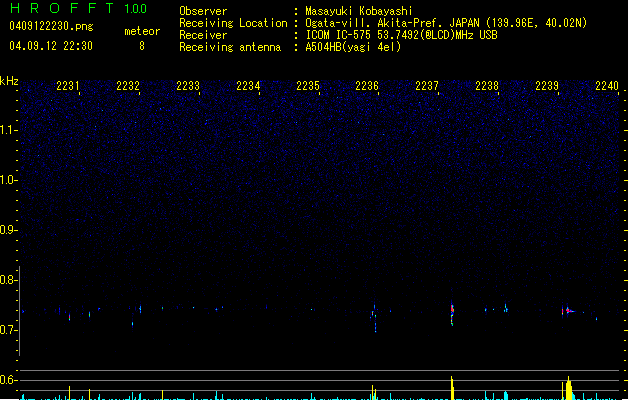The image size is (629, 400).
Task: Click the strong red meteor echo after 2237
Action: pos(452,313)
